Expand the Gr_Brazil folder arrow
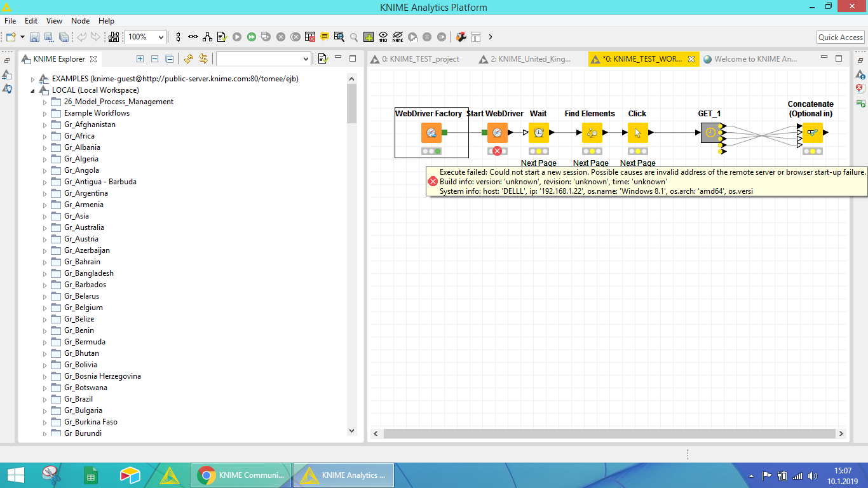Image resolution: width=868 pixels, height=488 pixels. pos(44,400)
